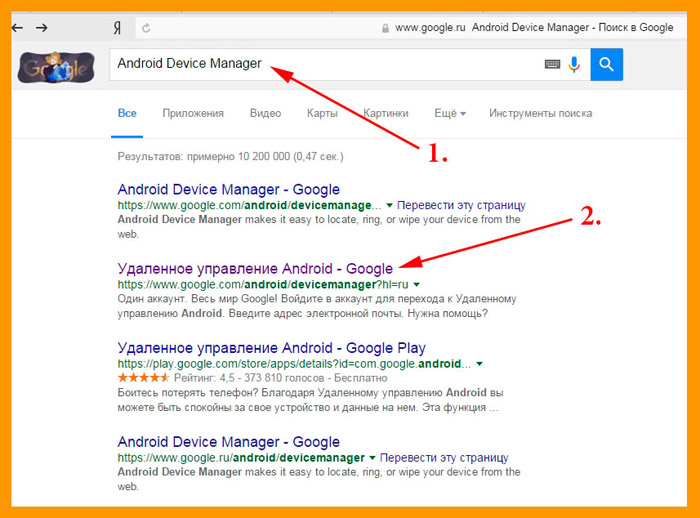Start voice search with the microphone icon
The image size is (700, 518).
[x=574, y=64]
